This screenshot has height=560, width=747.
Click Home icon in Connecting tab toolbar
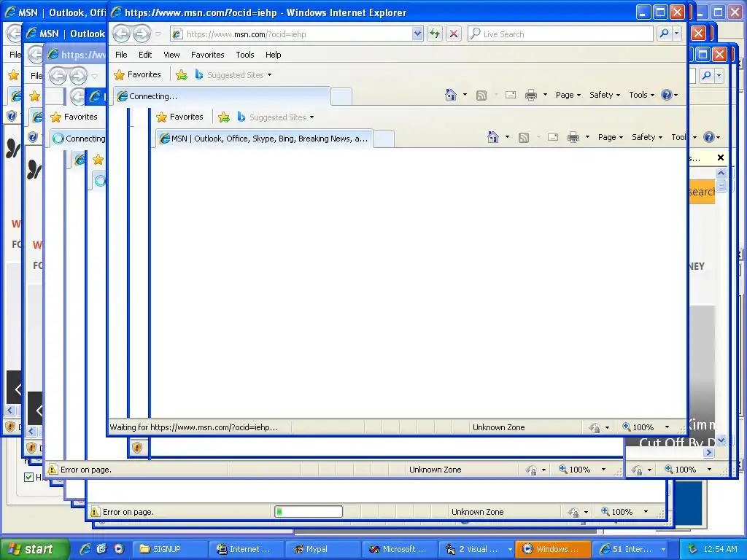click(451, 95)
